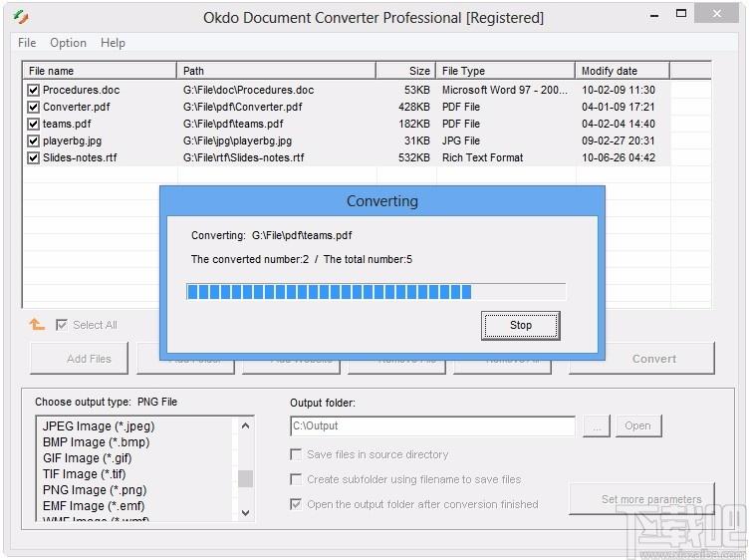Click the 04-02-04 14:40 date cell
The height and width of the screenshot is (560, 750).
[x=619, y=124]
